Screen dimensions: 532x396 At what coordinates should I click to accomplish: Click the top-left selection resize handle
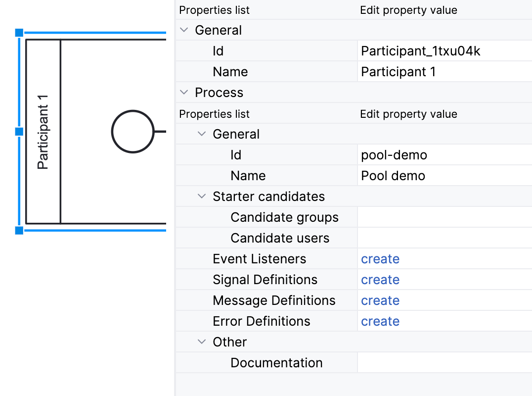(19, 33)
